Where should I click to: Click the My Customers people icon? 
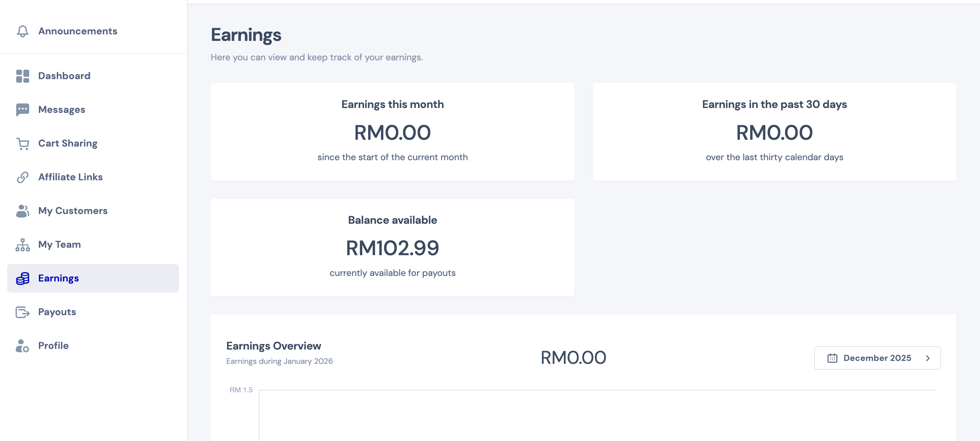tap(22, 211)
